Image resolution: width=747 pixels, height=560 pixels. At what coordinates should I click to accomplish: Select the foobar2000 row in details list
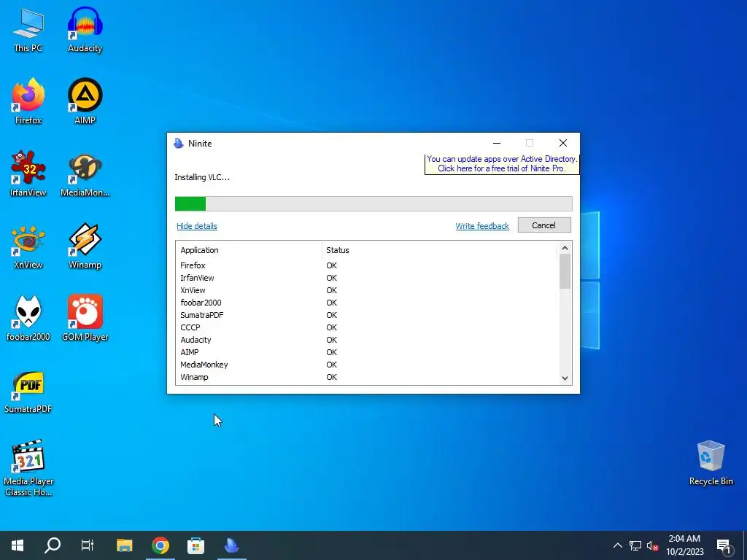pyautogui.click(x=367, y=303)
